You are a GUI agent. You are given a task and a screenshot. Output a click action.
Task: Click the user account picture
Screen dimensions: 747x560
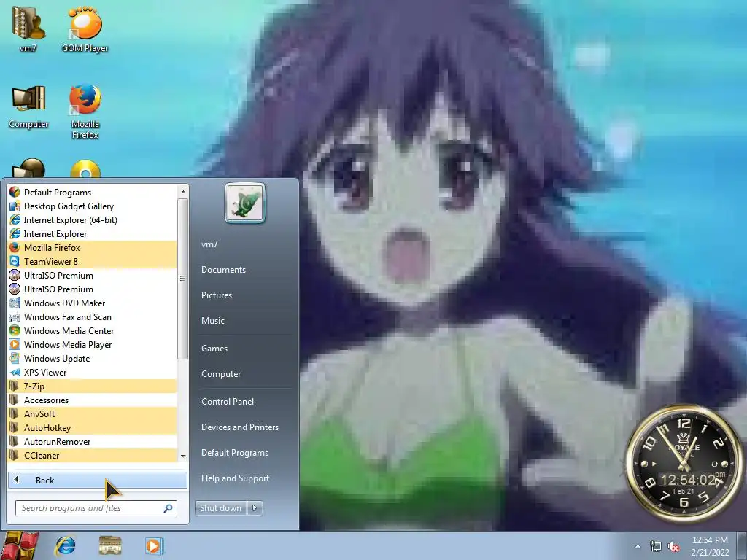(245, 203)
